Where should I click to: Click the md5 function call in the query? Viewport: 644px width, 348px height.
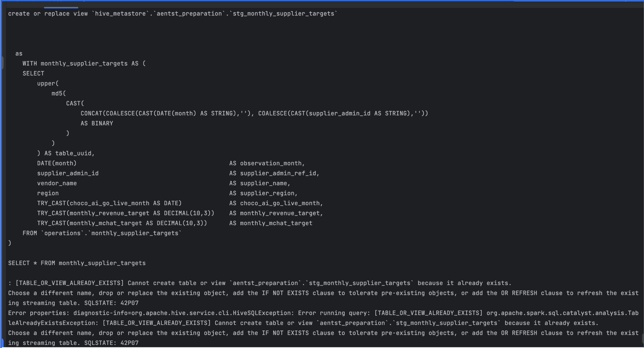pos(58,93)
